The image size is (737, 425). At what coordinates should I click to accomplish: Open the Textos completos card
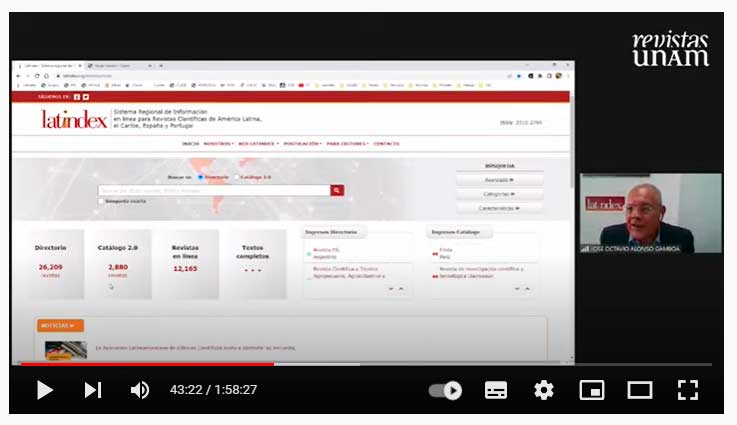point(258,264)
